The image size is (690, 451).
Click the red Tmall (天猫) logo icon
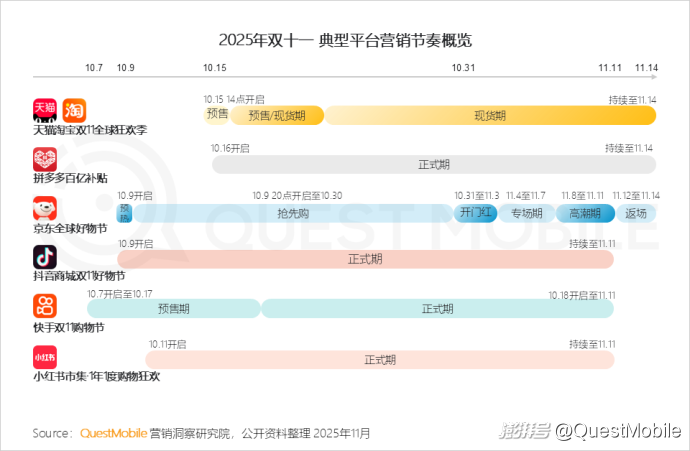coord(45,108)
